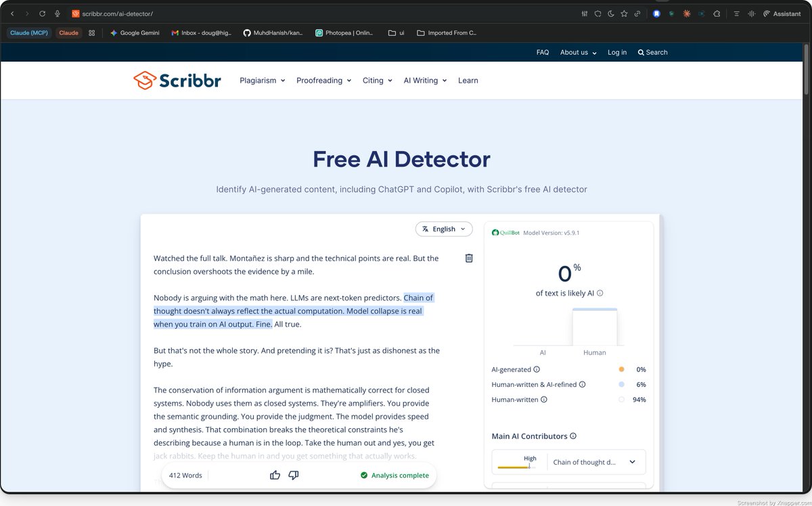Open the Photopea bookmark
This screenshot has width=812, height=506.
coord(344,32)
